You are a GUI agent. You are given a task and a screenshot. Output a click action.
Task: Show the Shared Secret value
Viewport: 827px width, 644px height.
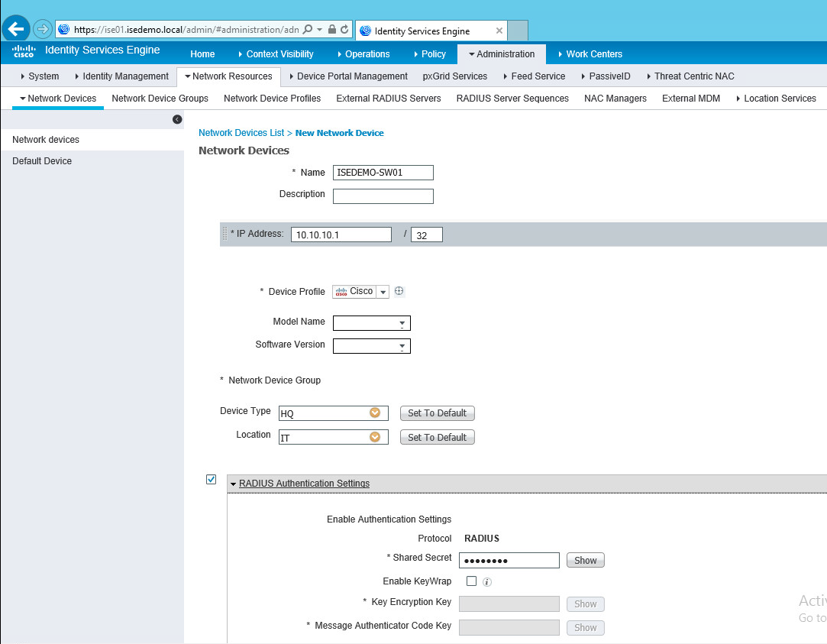586,560
